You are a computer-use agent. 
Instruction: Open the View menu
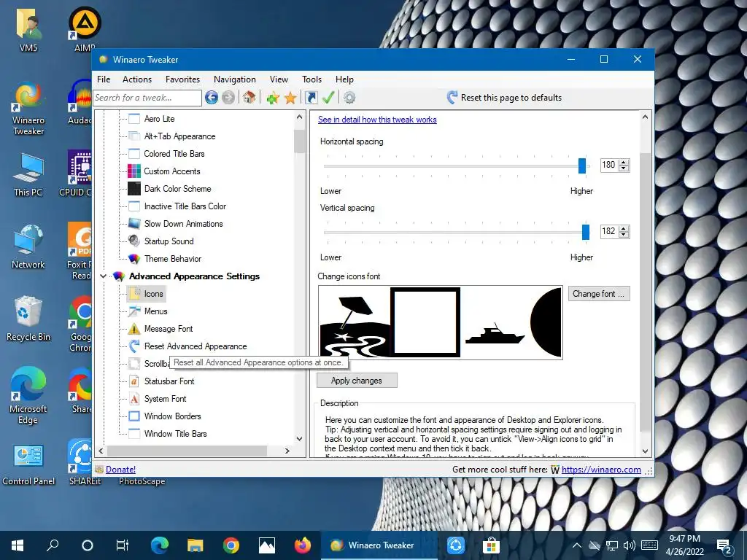point(279,79)
